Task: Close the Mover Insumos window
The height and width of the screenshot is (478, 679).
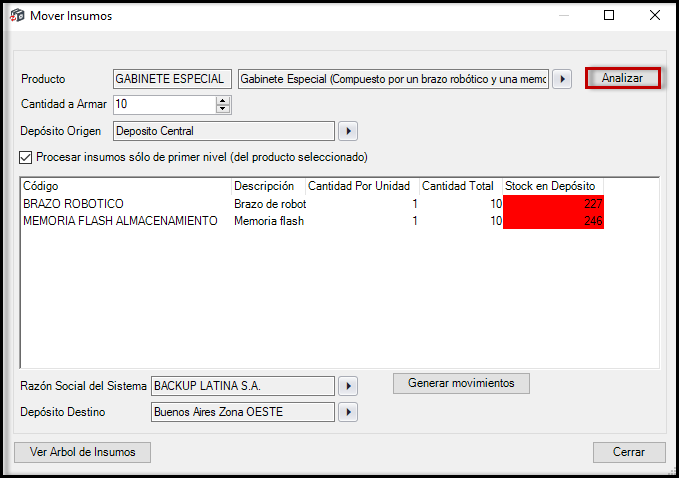Action: [655, 16]
